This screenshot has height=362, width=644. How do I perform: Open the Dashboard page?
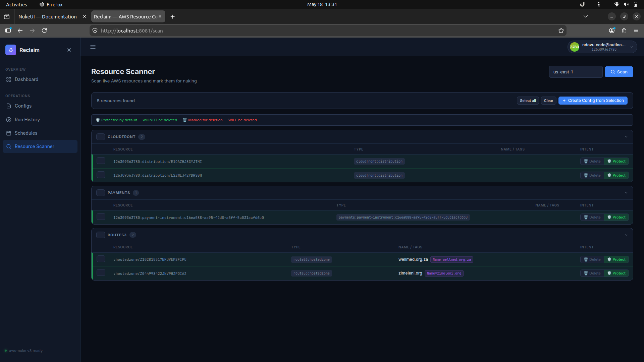[x=40, y=79]
